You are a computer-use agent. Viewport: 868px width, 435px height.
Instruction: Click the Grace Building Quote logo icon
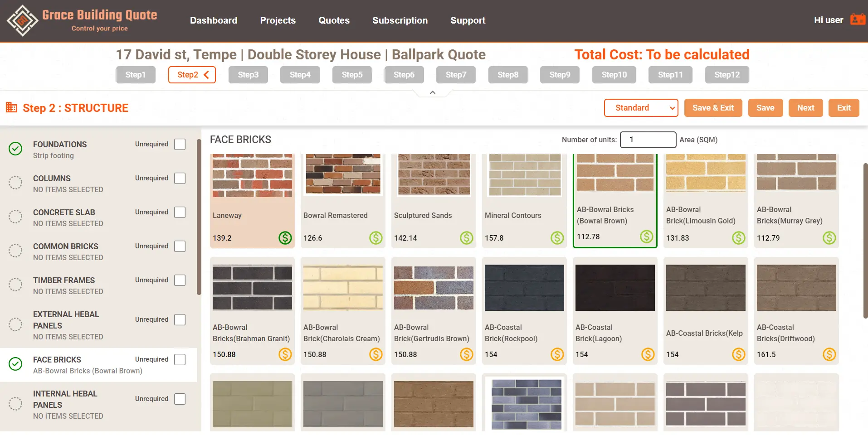(22, 20)
